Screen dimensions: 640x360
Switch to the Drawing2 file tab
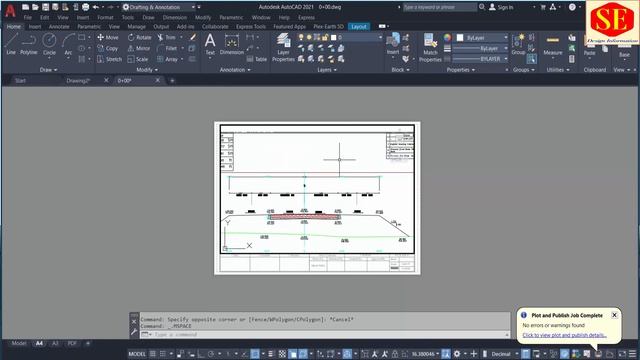pyautogui.click(x=78, y=80)
